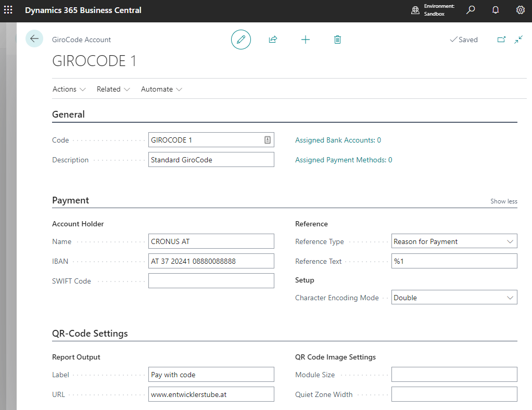Click the trash delete icon

(337, 40)
